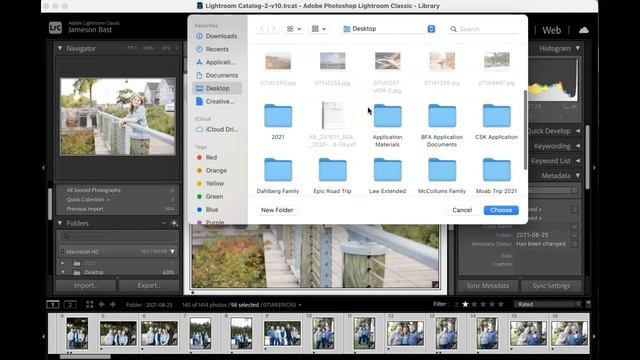Click the file dialog search field
Image resolution: width=640 pixels, height=360 pixels.
click(x=484, y=29)
